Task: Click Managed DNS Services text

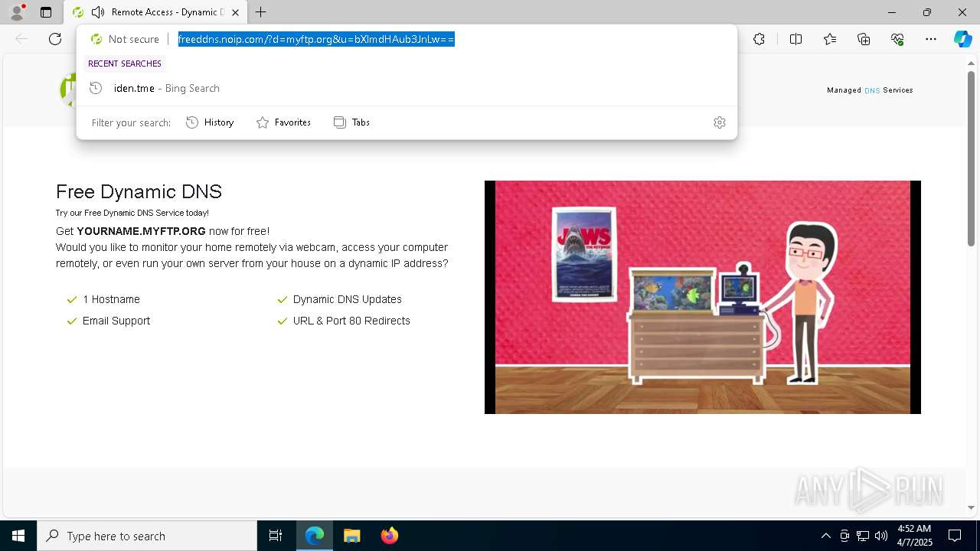Action: point(870,90)
